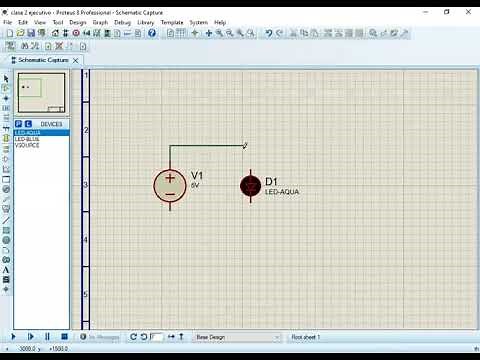The width and height of the screenshot is (480, 360).
Task: Click the Root sheet 1 status label
Action: (x=306, y=337)
